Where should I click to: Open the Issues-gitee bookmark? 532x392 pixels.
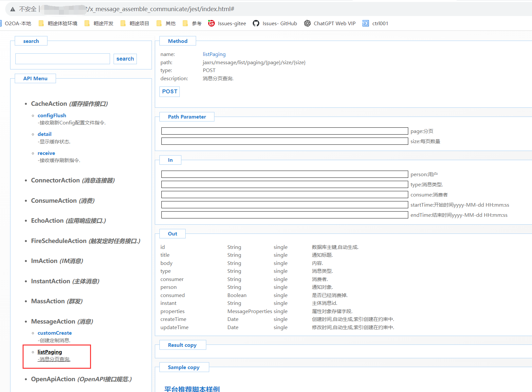pos(227,23)
